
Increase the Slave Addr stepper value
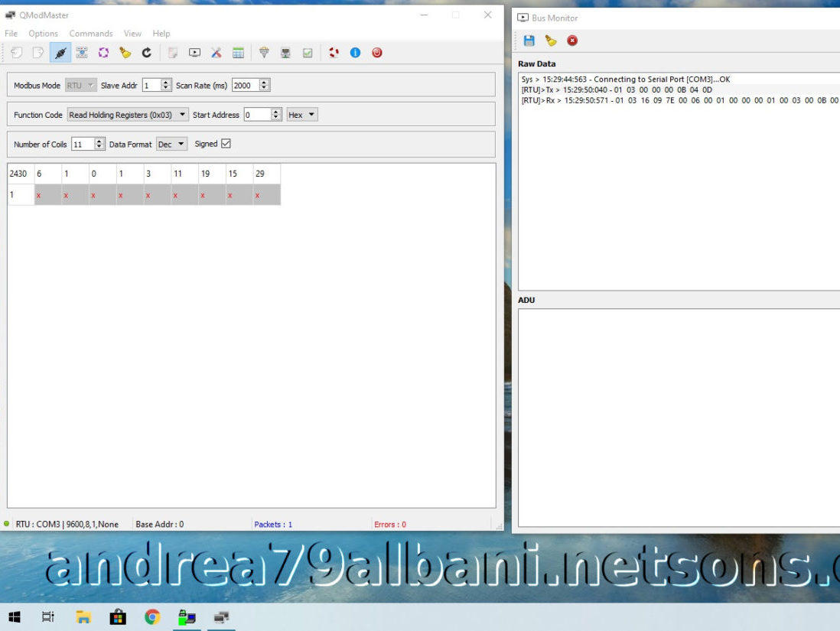pos(165,82)
